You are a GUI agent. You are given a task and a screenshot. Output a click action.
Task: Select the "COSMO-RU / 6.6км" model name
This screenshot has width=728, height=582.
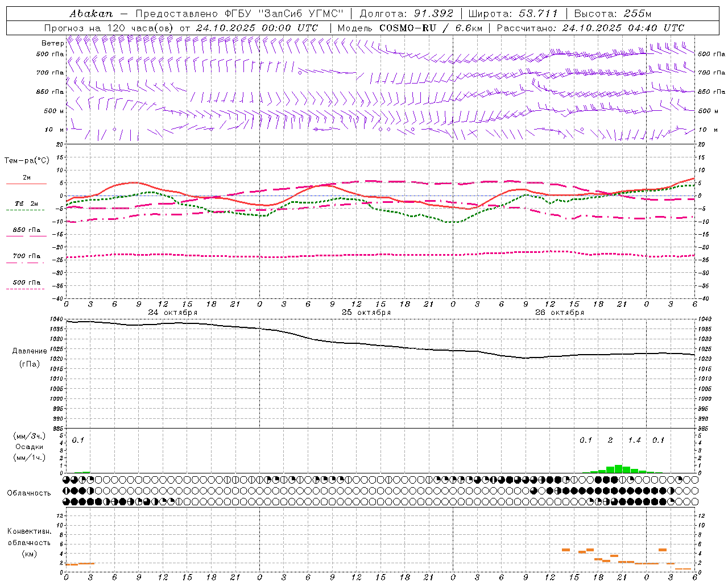431,28
